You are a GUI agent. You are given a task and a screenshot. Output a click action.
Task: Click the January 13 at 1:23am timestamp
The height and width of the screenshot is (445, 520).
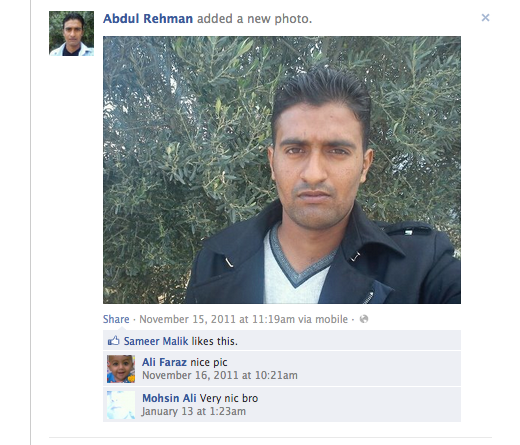[x=194, y=411]
